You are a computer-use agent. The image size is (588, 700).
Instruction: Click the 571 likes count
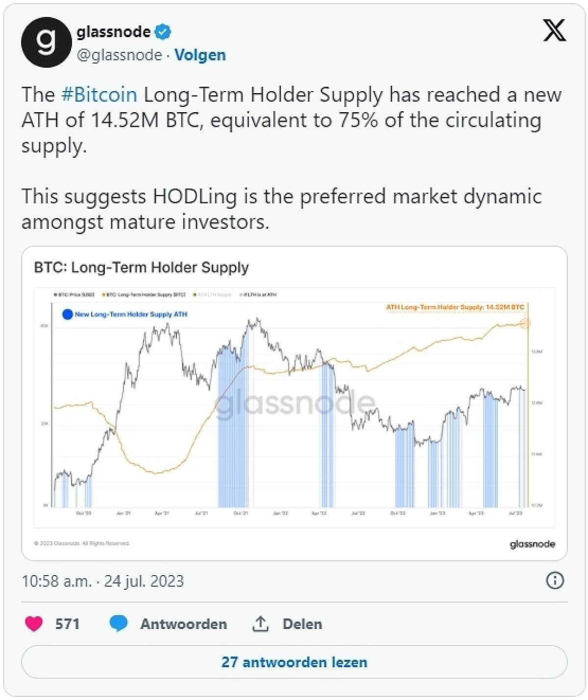pos(67,624)
